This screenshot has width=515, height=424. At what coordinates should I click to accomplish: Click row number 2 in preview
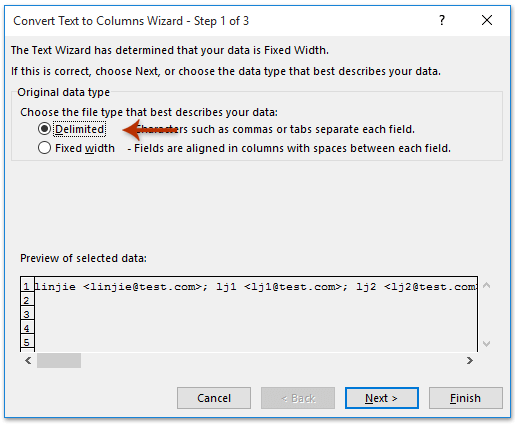(27, 300)
